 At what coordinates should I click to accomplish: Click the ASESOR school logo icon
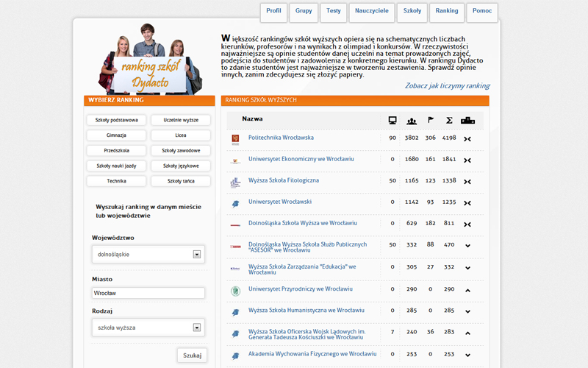click(x=235, y=247)
